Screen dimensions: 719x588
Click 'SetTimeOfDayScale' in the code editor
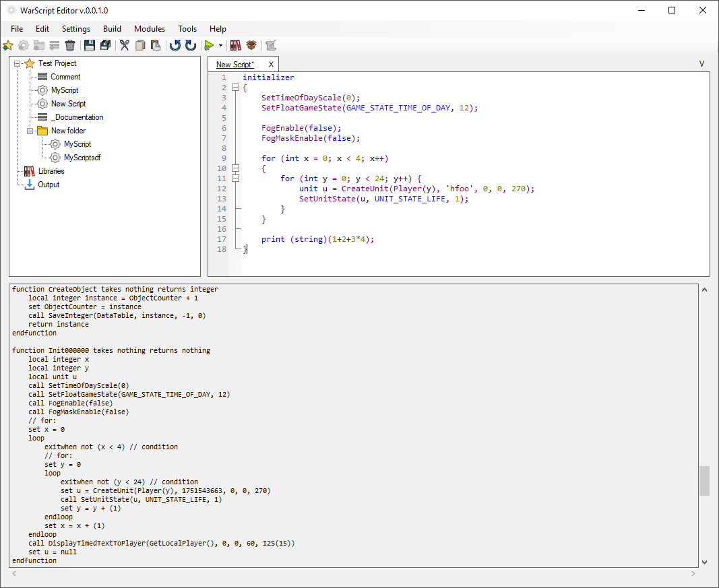[301, 98]
